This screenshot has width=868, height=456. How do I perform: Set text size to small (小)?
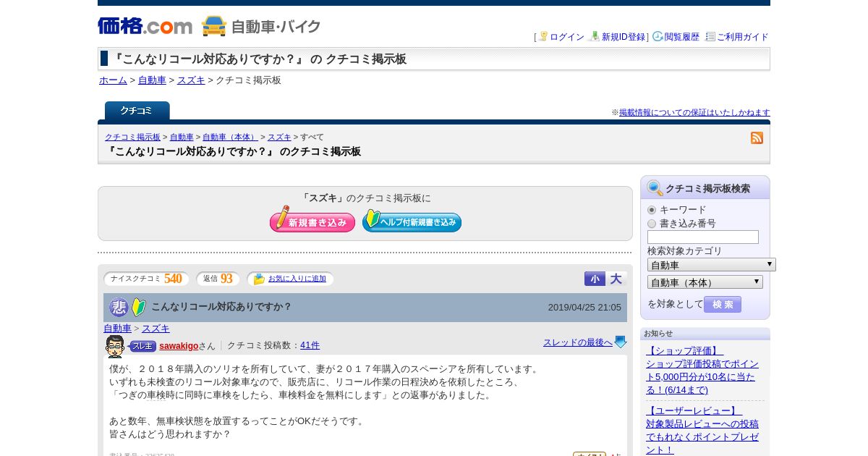pos(595,279)
